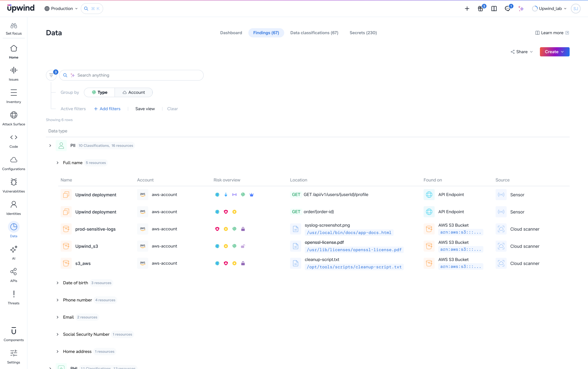
Task: Open the filter icon with badge 3
Action: [x=51, y=75]
